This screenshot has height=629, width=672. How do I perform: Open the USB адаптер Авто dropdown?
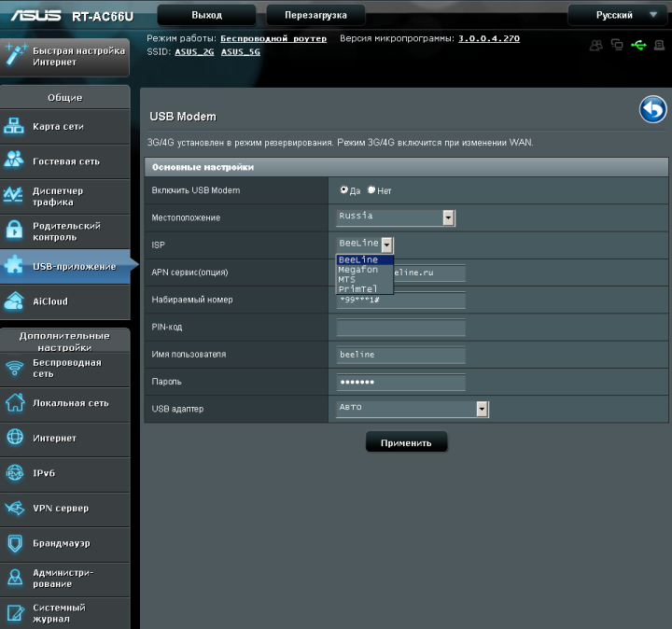coord(412,409)
